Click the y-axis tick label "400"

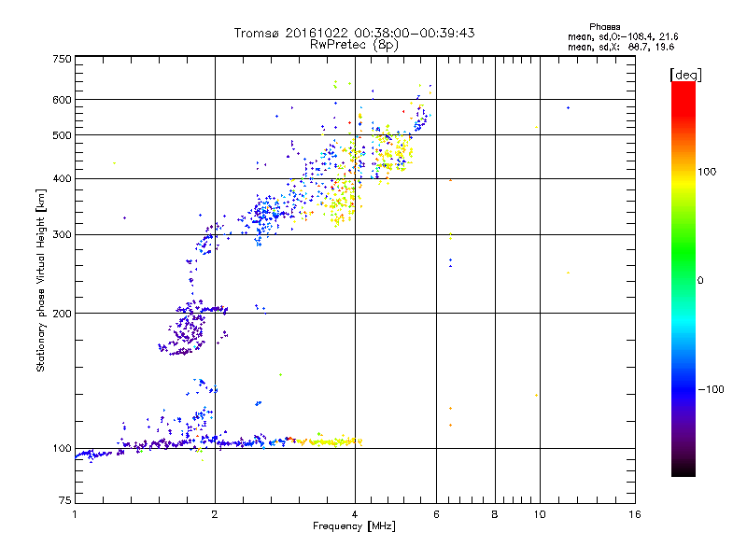(63, 179)
